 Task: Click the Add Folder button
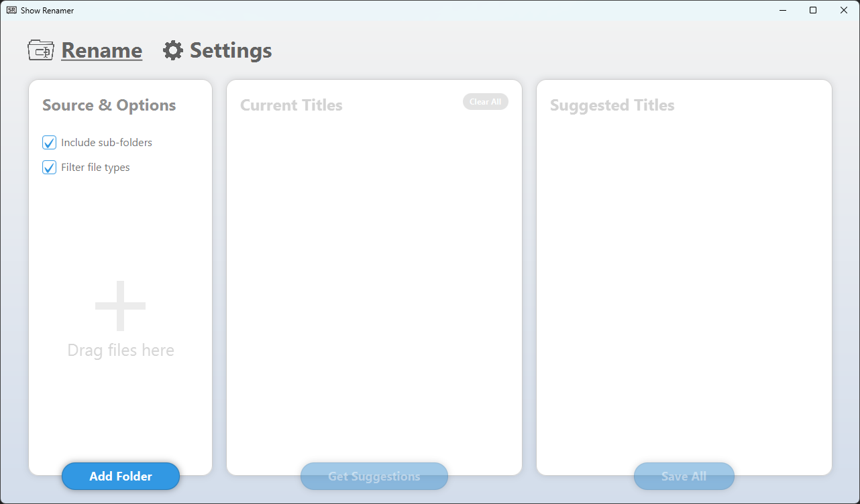pyautogui.click(x=121, y=477)
